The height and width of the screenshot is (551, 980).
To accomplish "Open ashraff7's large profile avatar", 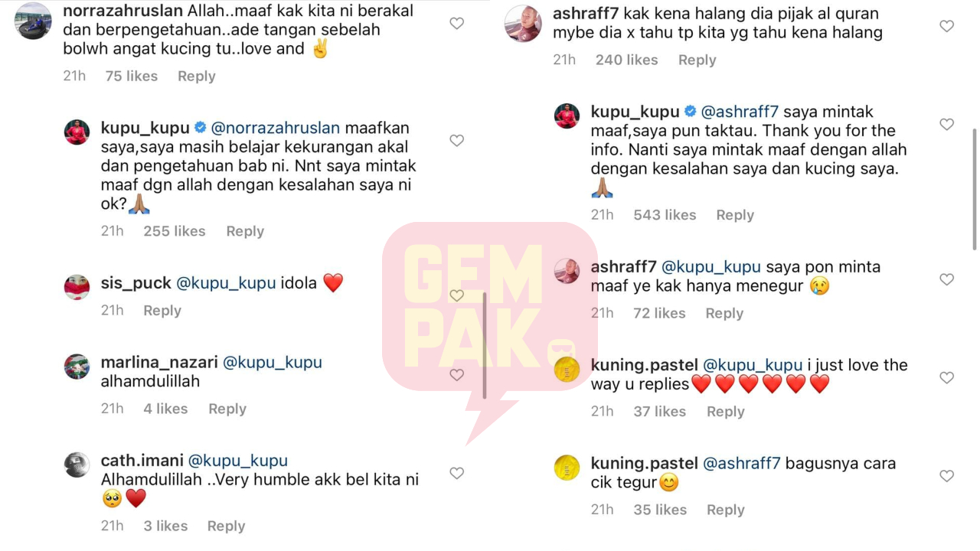I will (524, 23).
